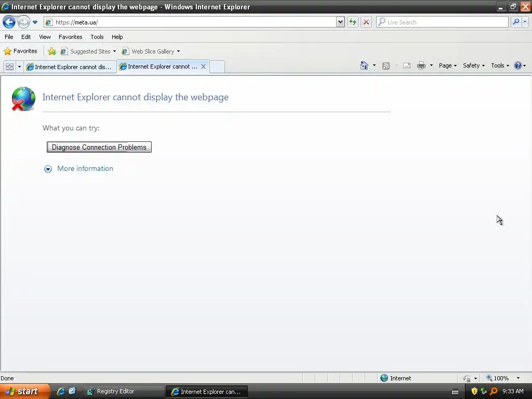This screenshot has height=399, width=532.
Task: Click Diagnose Connection Problems button
Action: click(x=99, y=147)
